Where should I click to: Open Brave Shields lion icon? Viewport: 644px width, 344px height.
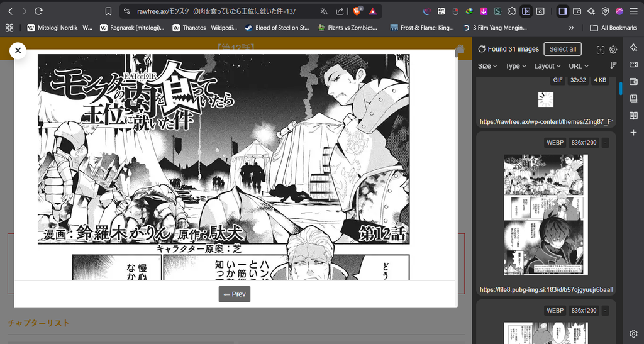[x=357, y=11]
